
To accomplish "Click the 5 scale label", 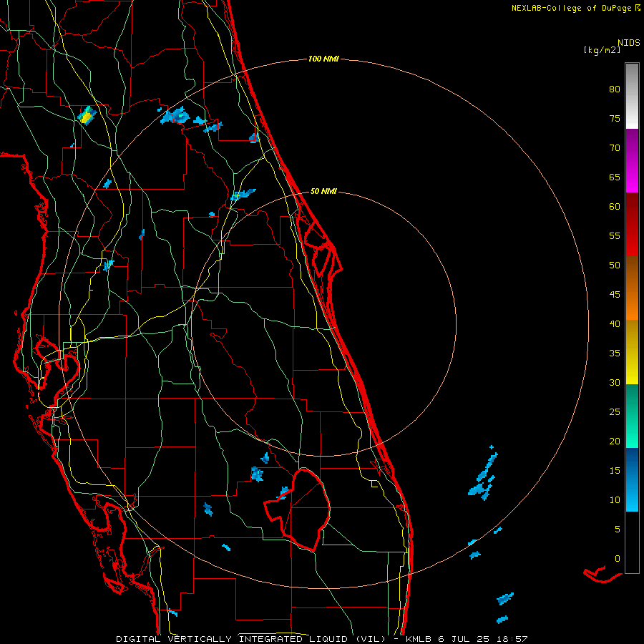I will tap(618, 529).
